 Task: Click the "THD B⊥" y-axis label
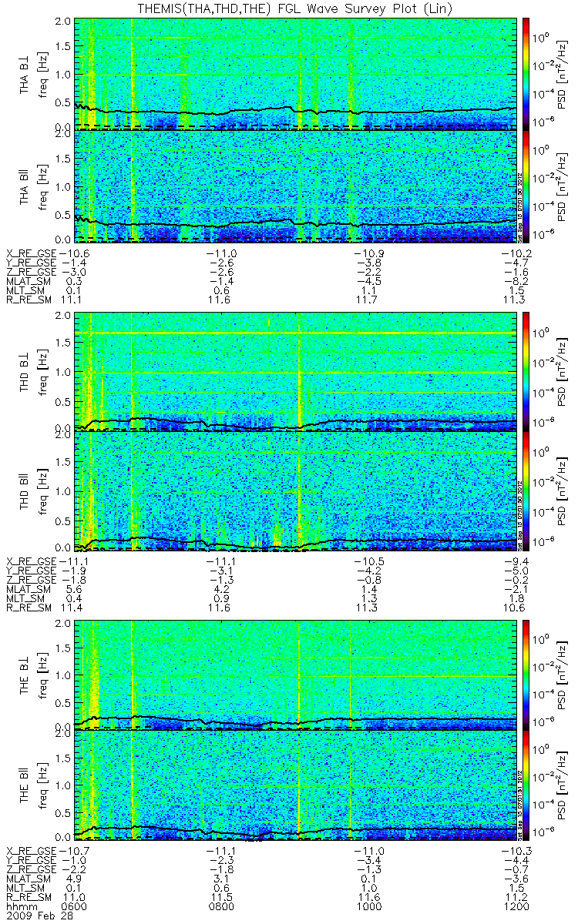[25, 373]
